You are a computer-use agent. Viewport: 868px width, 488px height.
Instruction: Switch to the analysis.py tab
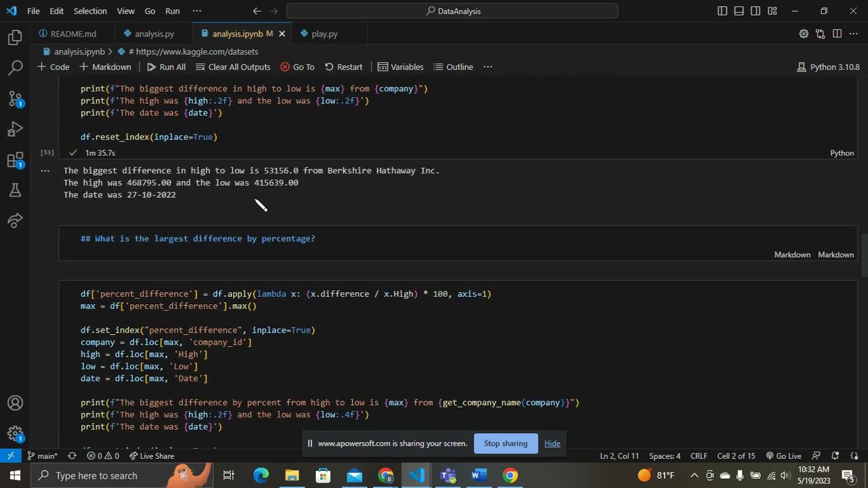pos(154,33)
